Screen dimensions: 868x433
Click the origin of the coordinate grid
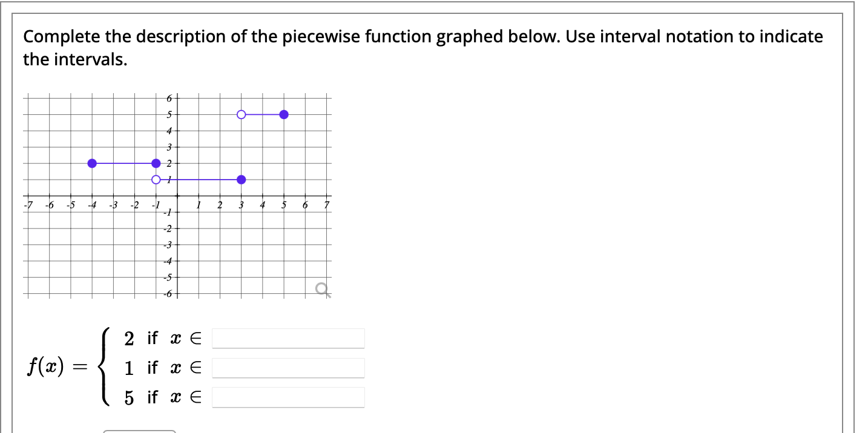[x=177, y=195]
